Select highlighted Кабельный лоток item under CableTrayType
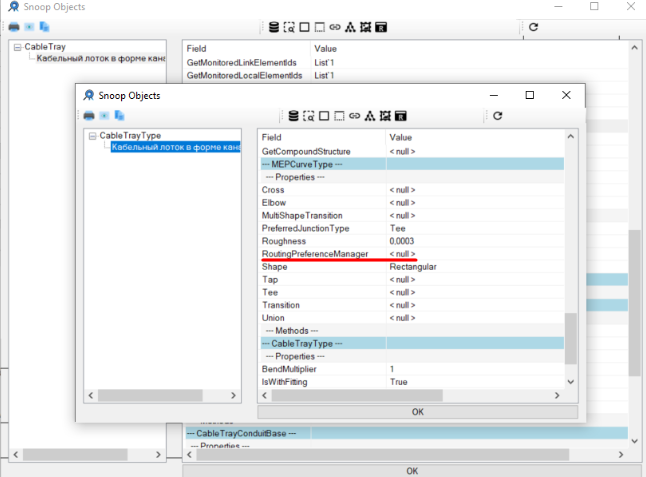The height and width of the screenshot is (477, 646). coord(176,147)
